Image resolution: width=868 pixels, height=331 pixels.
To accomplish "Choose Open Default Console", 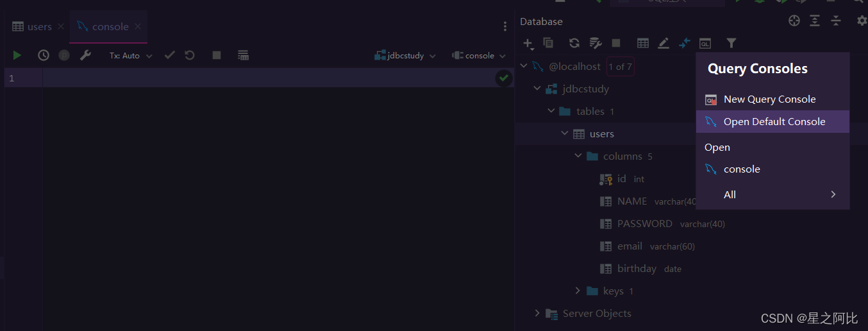I will pos(772,121).
